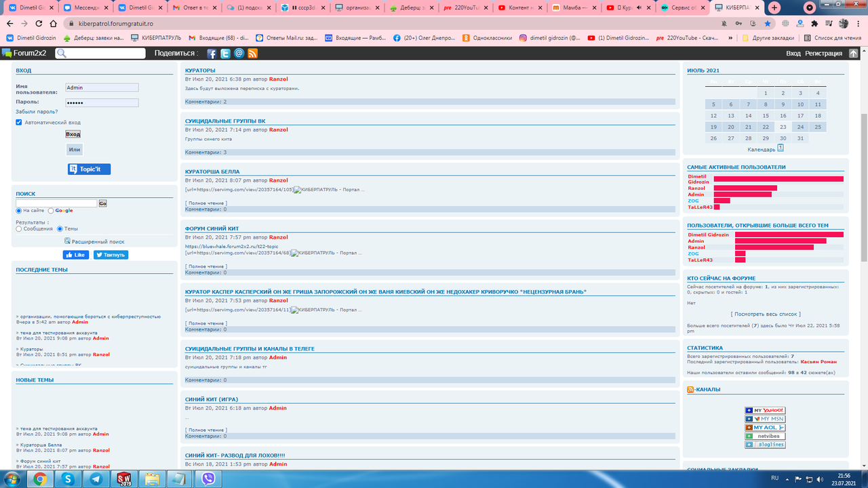
Task: Click the Topic'it button
Action: [89, 169]
